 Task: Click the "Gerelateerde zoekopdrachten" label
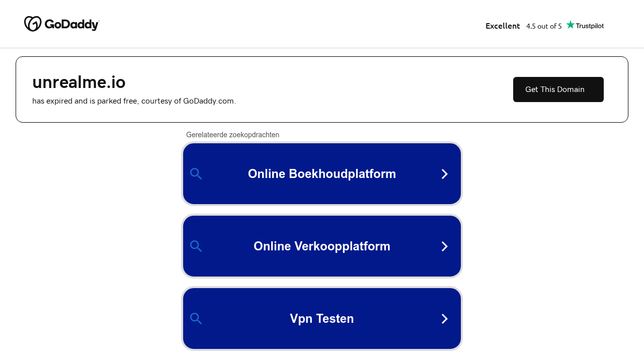point(232,135)
